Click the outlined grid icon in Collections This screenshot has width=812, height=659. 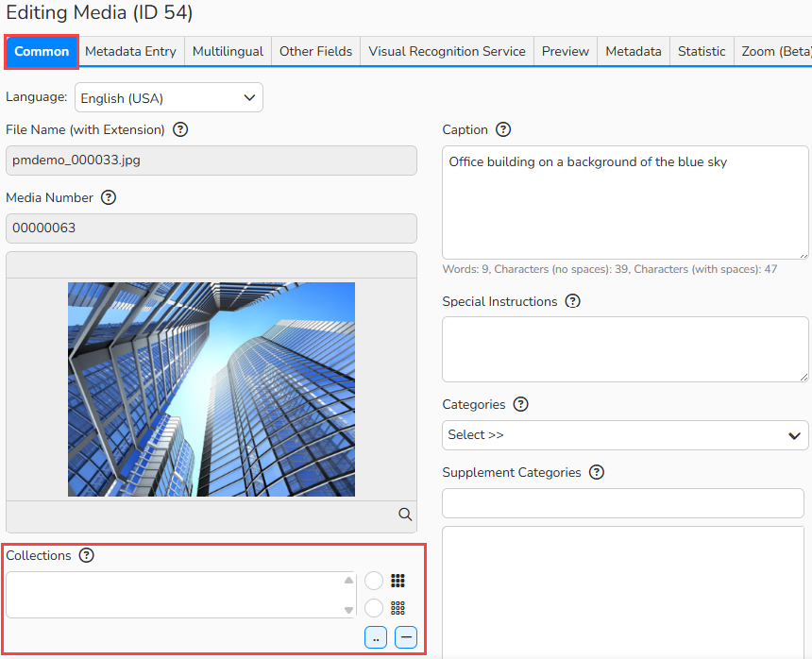(x=398, y=608)
